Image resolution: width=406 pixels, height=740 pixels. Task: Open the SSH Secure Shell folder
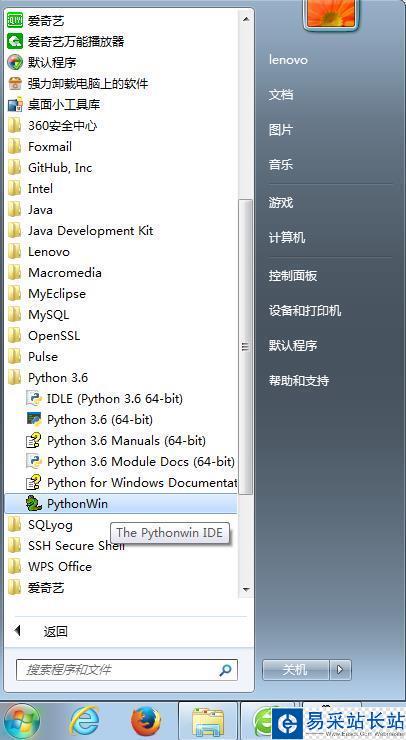pos(66,546)
